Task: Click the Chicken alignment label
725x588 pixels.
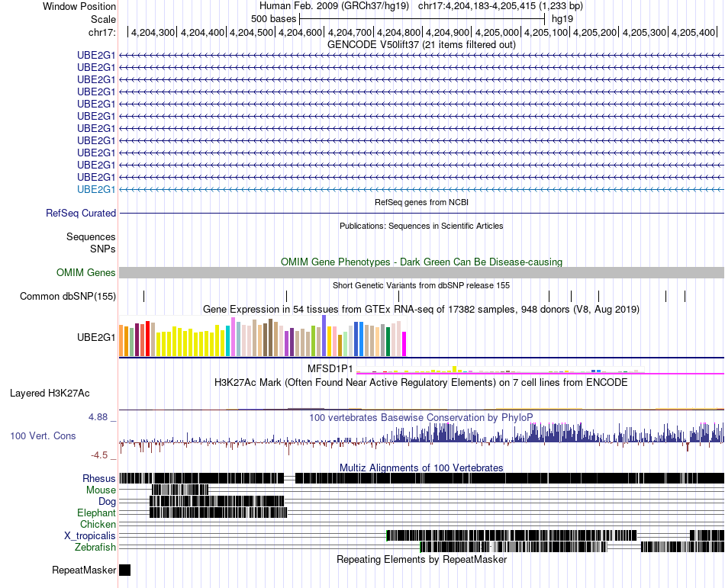Action: (98, 524)
